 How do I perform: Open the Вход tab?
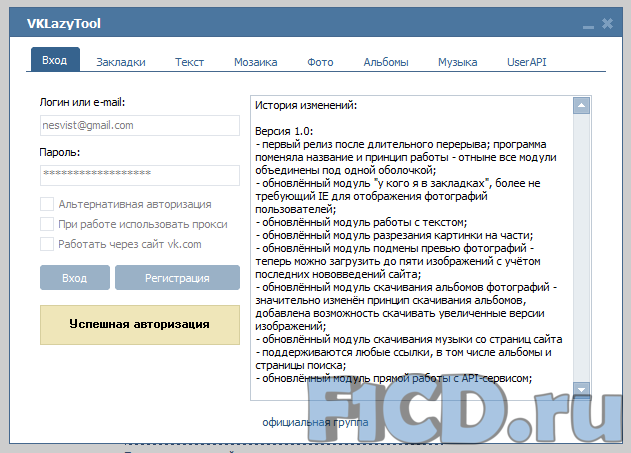point(55,60)
